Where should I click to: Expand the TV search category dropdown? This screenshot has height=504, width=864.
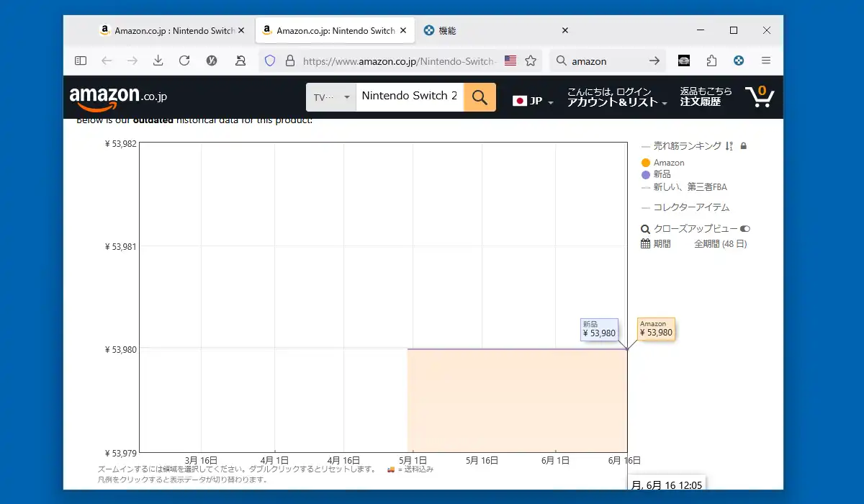coord(331,96)
